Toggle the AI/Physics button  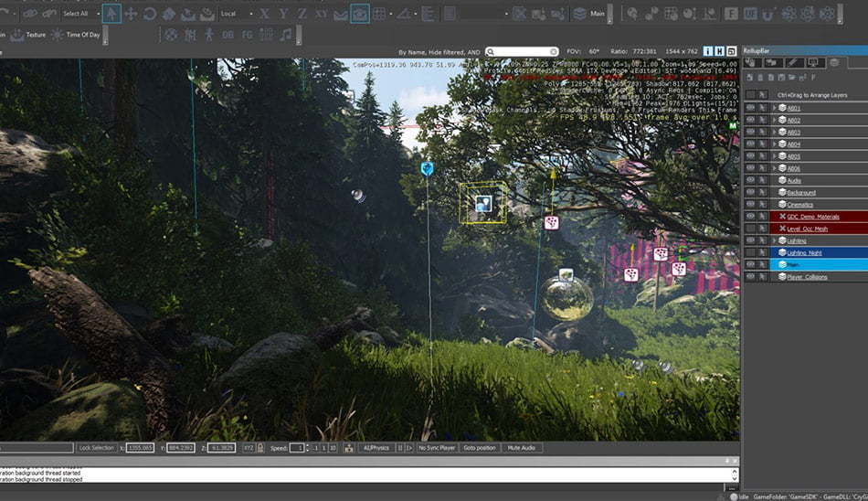[376, 448]
